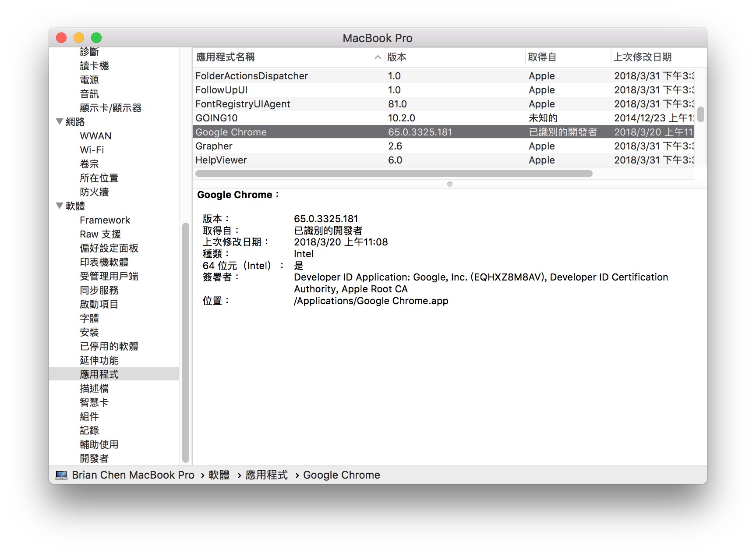The image size is (756, 554).
Task: Click 應用程式 in the bottom path bar
Action: [267, 475]
